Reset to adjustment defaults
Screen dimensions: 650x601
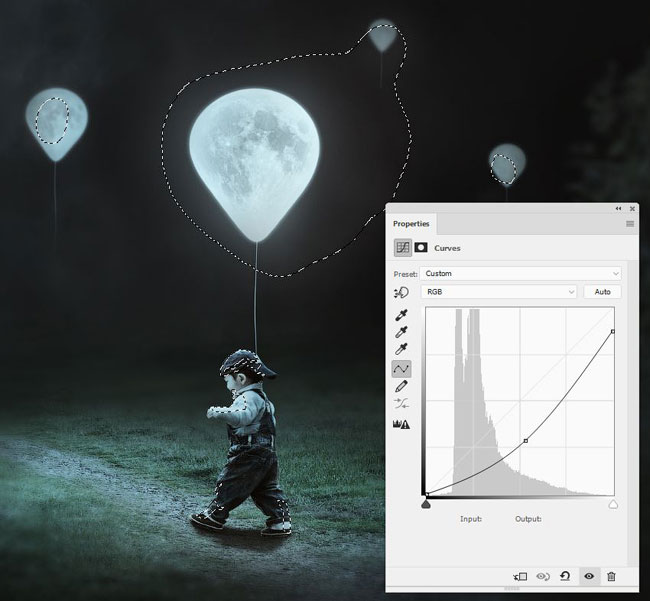565,576
